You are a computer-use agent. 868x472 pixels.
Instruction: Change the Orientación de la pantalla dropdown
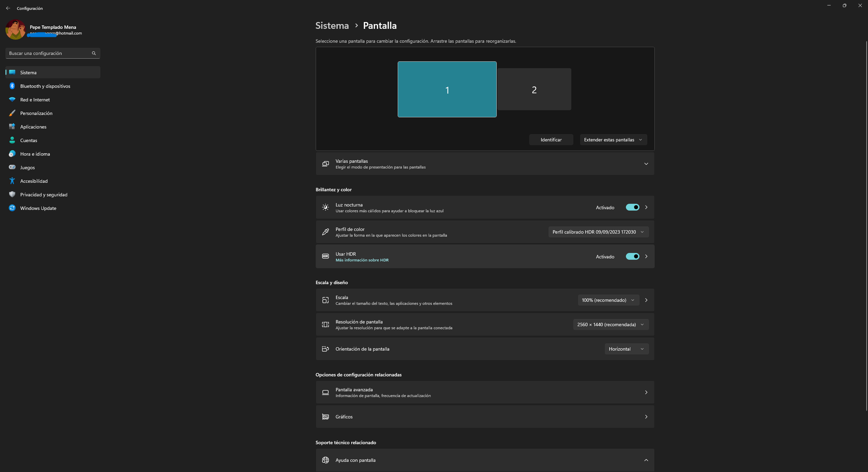coord(626,349)
